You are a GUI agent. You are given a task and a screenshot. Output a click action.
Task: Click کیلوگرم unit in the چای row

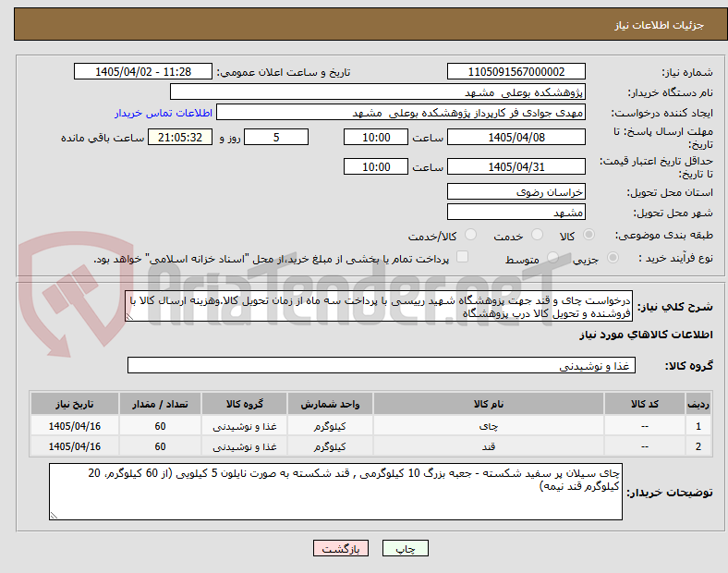pyautogui.click(x=330, y=426)
